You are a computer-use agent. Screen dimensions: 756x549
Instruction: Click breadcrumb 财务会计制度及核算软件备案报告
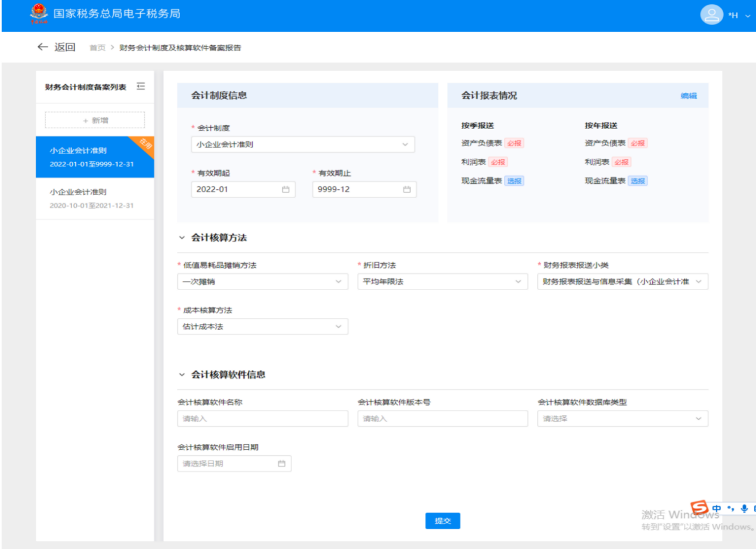click(x=180, y=48)
